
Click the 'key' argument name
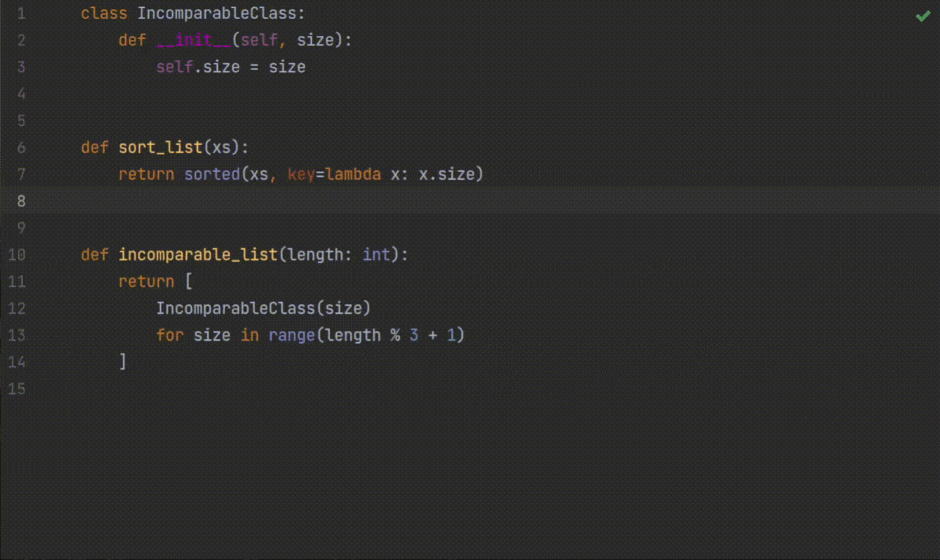[301, 175]
